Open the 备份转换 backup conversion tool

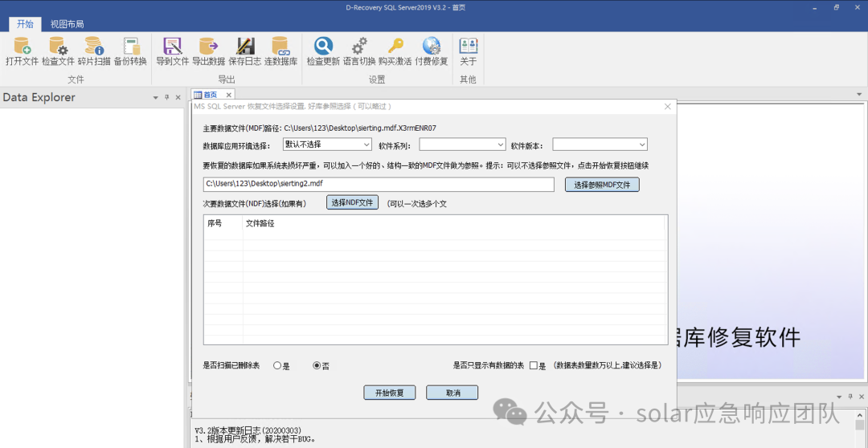130,51
